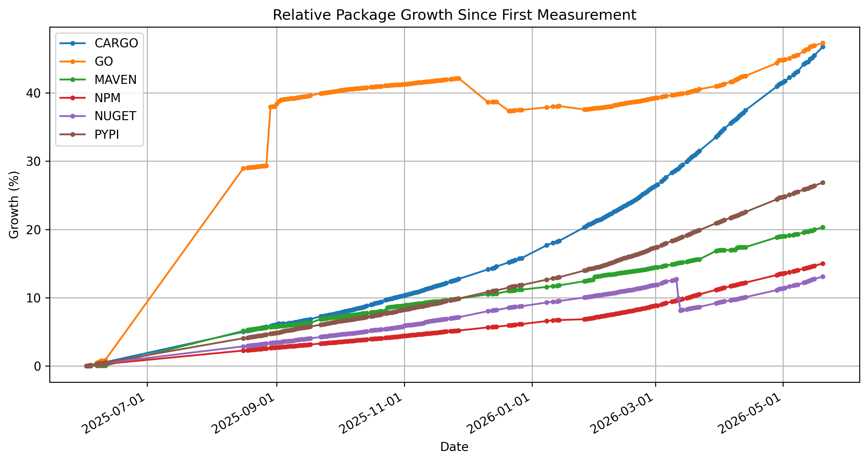Viewport: 868px width, 462px height.
Task: Click the blue CARGO legend line marker
Action: point(73,43)
